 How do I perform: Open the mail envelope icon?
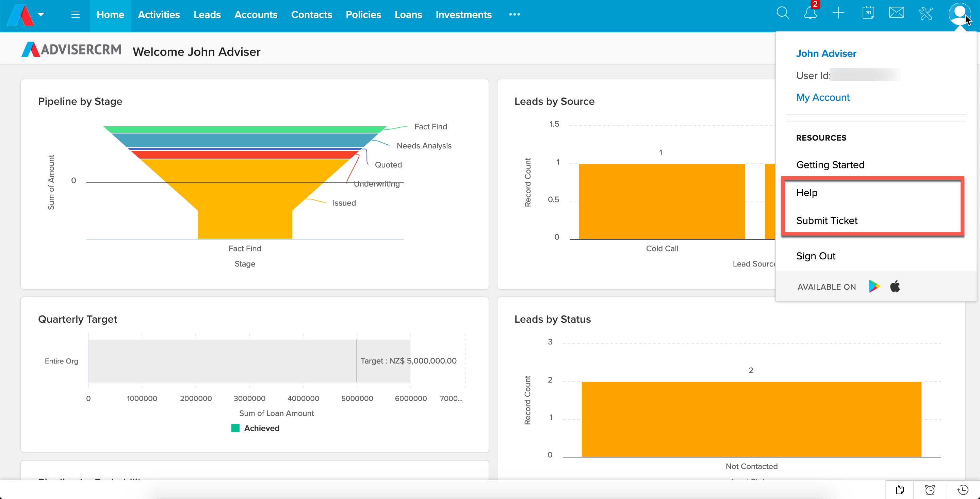pos(896,13)
